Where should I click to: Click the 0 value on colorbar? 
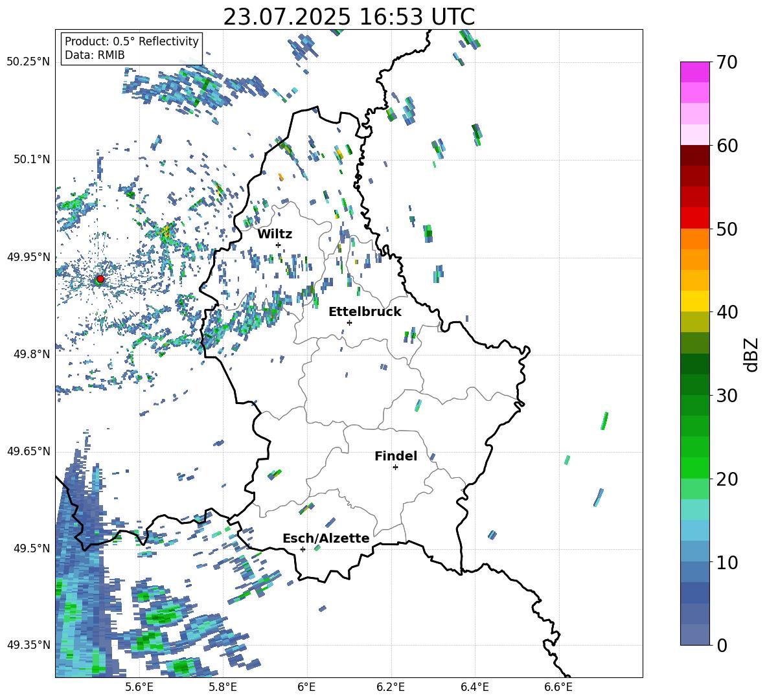click(x=721, y=645)
